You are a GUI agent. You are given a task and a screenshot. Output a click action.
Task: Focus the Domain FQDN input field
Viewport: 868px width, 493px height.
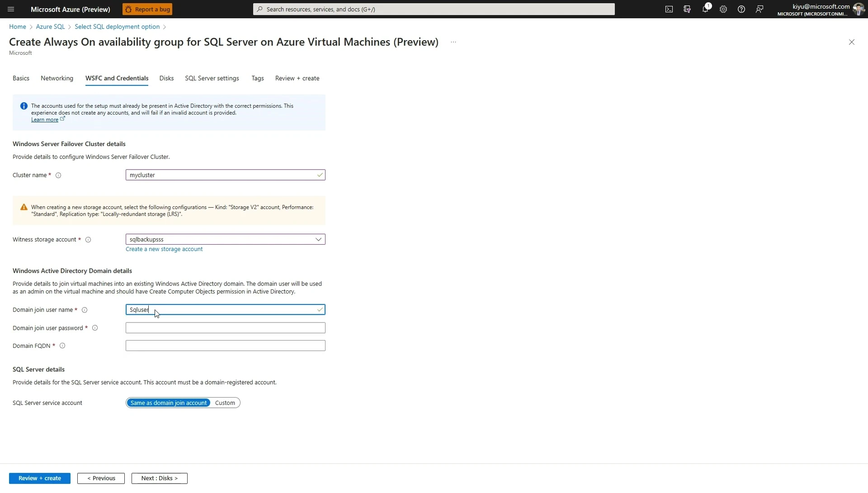(x=225, y=346)
